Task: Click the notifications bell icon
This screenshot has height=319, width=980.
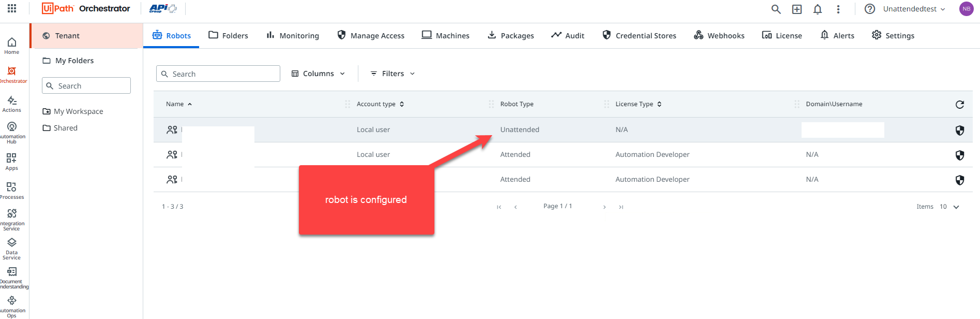Action: 818,9
